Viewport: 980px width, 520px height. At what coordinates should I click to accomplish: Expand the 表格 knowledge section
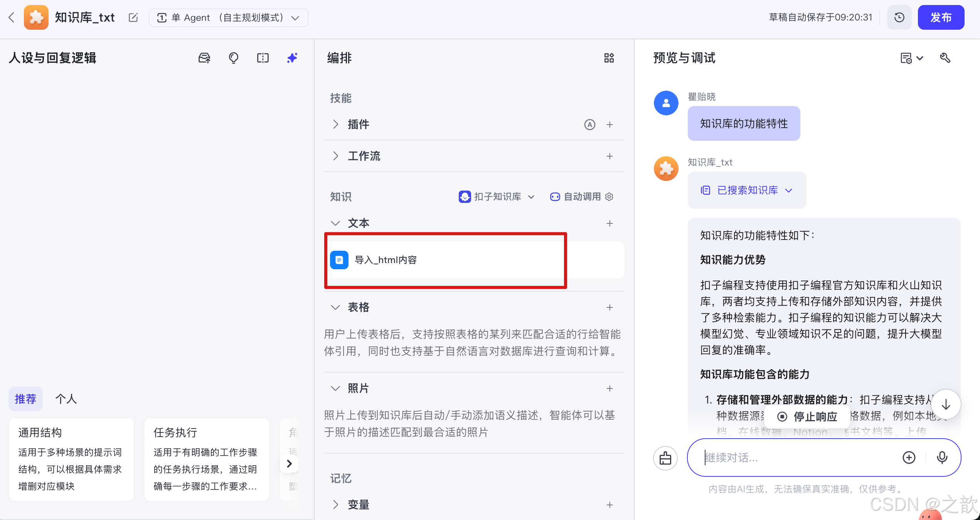coord(335,307)
